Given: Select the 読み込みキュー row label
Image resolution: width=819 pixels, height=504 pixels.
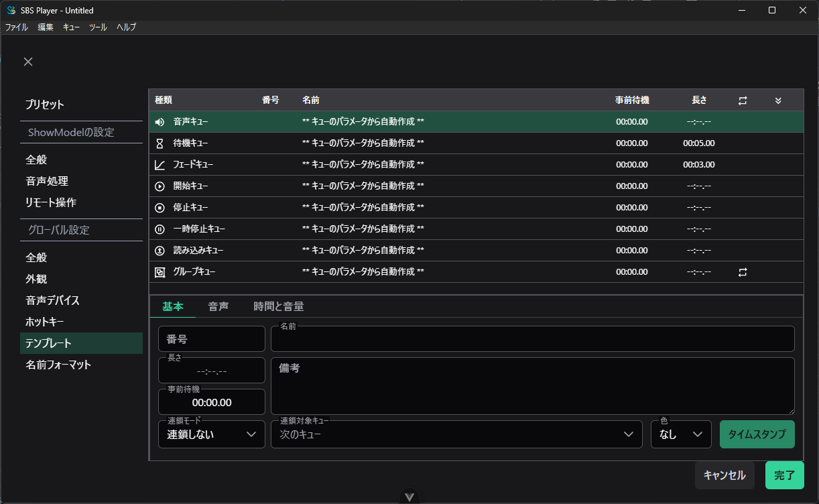Looking at the screenshot, I should point(198,251).
